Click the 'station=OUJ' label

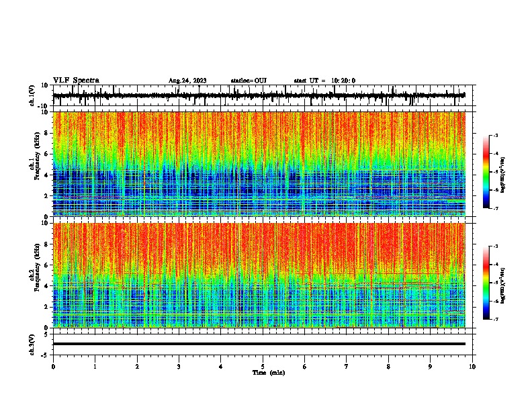tap(249, 81)
